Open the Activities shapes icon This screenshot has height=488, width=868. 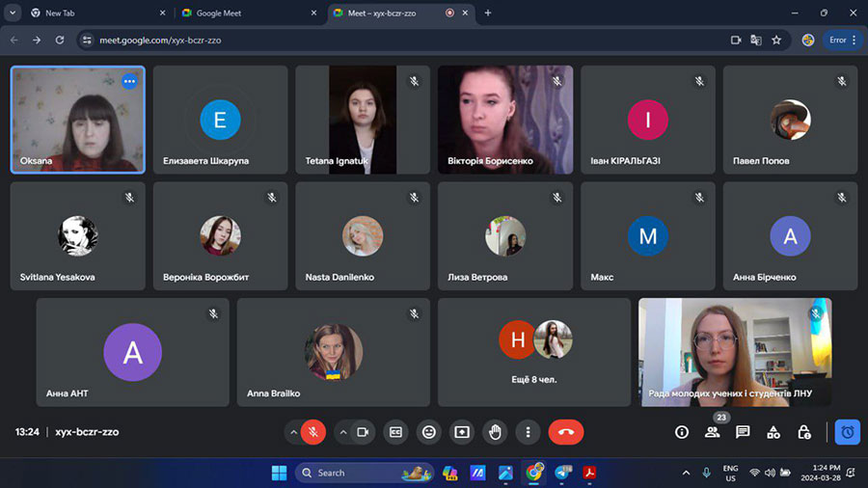pyautogui.click(x=773, y=432)
